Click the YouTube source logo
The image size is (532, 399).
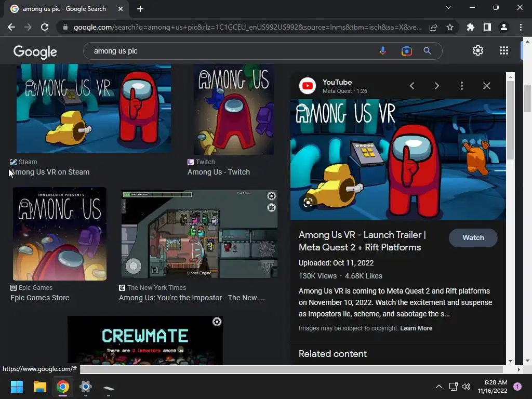[308, 86]
